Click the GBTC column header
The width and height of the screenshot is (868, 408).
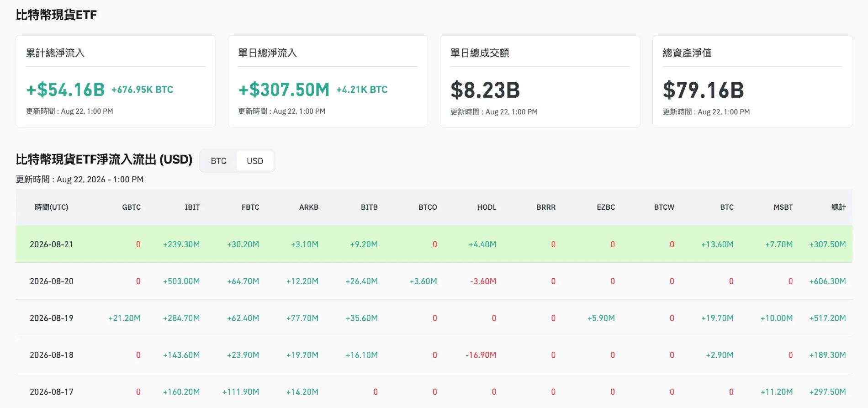pos(131,207)
